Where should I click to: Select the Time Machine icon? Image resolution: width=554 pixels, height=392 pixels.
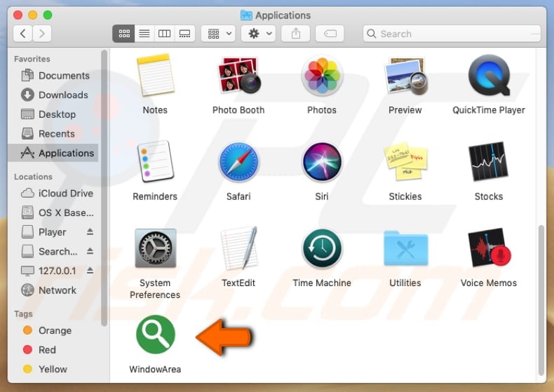pyautogui.click(x=322, y=248)
